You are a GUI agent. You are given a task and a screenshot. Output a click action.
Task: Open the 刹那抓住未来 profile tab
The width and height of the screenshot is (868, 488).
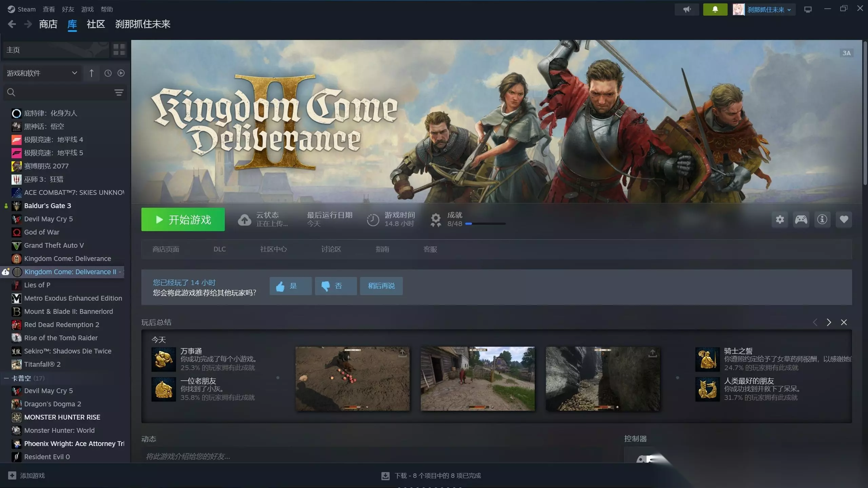(x=143, y=24)
